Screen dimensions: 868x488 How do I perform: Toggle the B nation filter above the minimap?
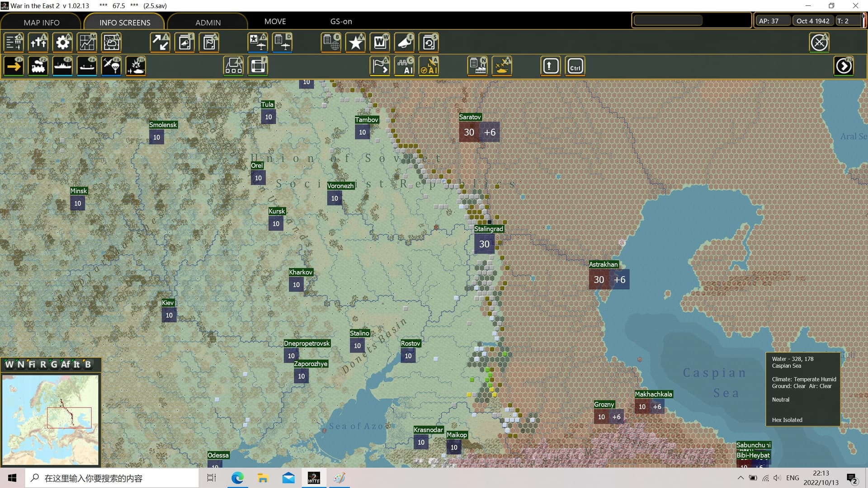click(x=88, y=364)
